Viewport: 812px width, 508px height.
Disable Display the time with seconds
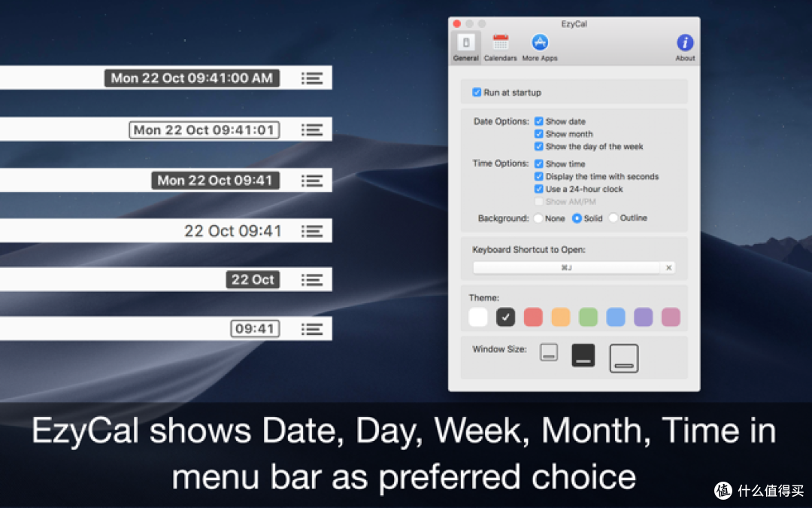538,176
